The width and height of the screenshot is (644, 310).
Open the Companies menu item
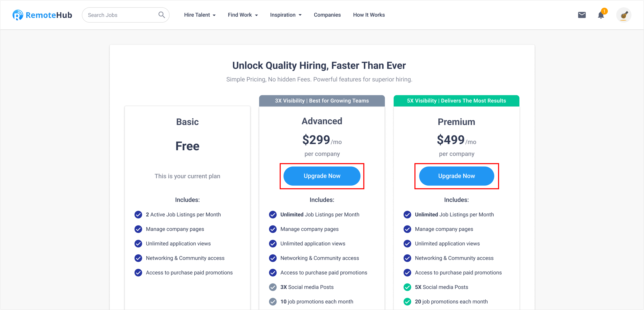click(x=327, y=15)
